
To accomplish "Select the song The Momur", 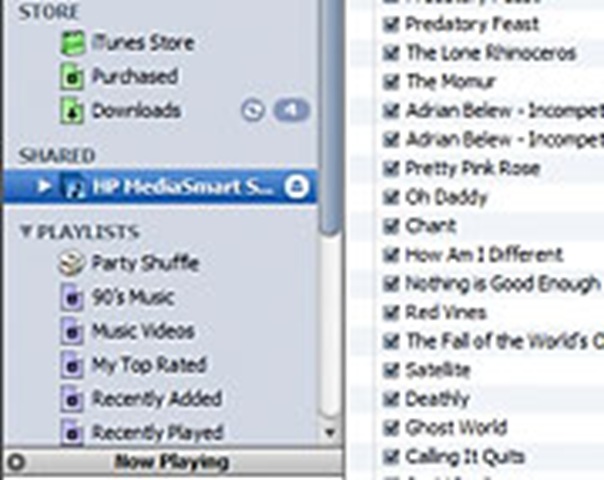I will tap(451, 82).
